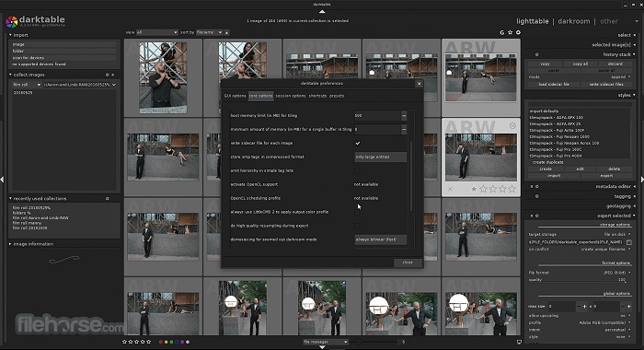Viewport: 644px width, 350px height.
Task: Open the shortcuts tab in preferences
Action: point(317,96)
